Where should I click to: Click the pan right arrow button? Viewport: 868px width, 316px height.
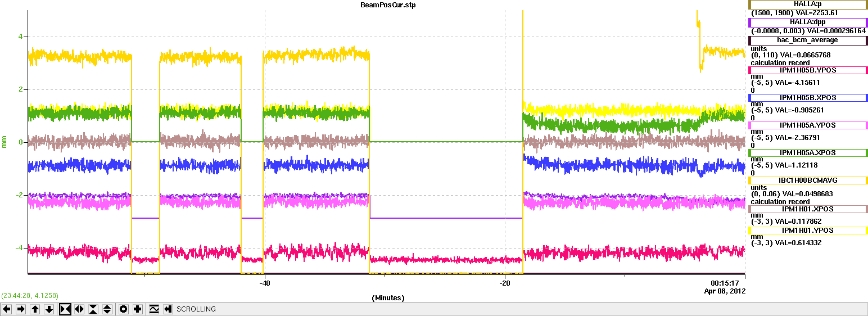pos(21,309)
